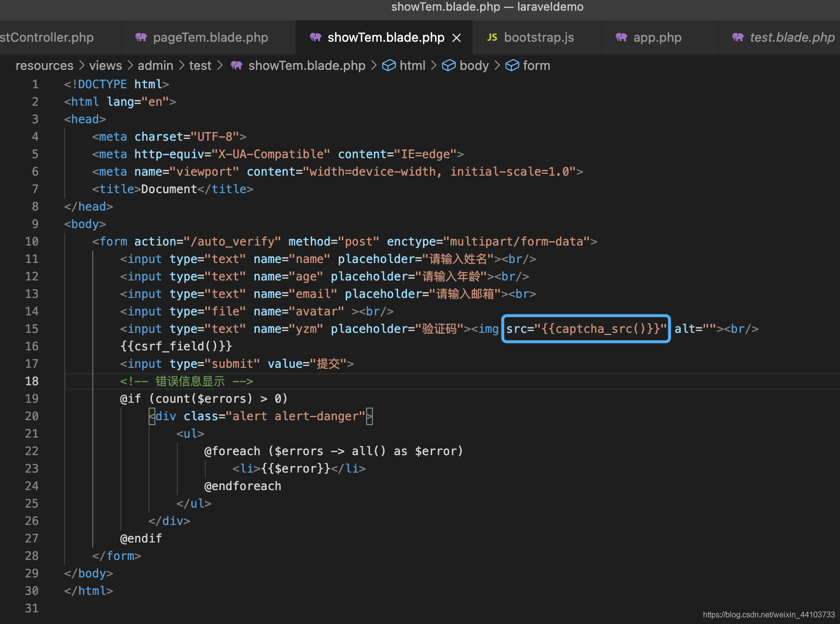This screenshot has height=624, width=840.
Task: Click the "multipart/form-data" enctype value
Action: point(517,242)
